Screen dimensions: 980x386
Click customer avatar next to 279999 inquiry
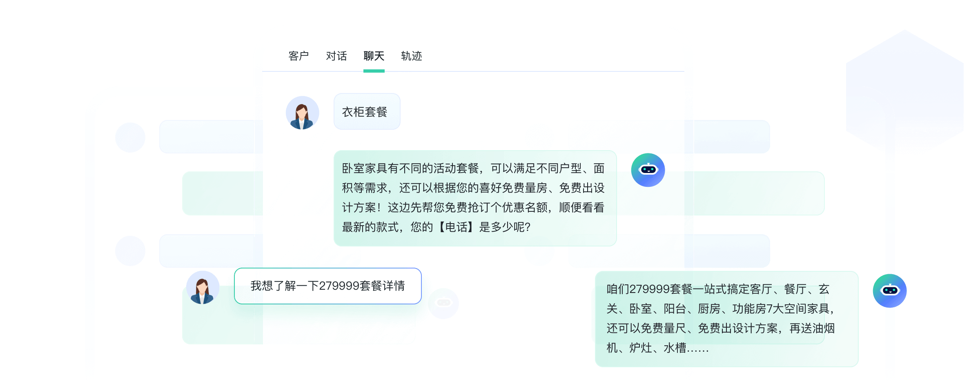coord(203,287)
